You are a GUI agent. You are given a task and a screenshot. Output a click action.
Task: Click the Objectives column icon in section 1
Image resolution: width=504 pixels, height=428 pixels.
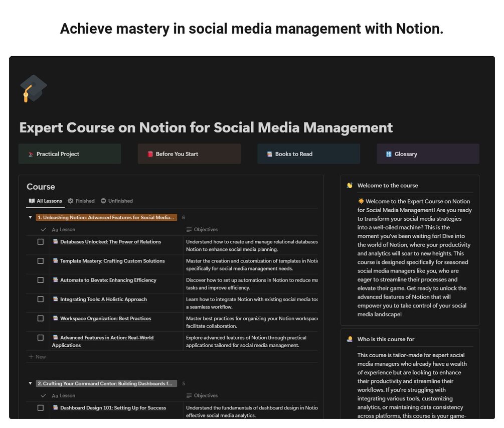pos(189,230)
